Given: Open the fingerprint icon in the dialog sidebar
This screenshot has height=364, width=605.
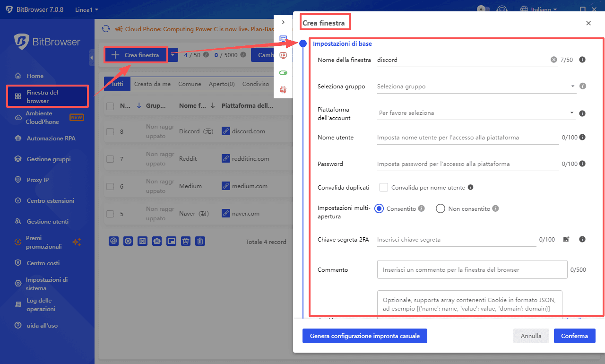Looking at the screenshot, I should click(283, 89).
